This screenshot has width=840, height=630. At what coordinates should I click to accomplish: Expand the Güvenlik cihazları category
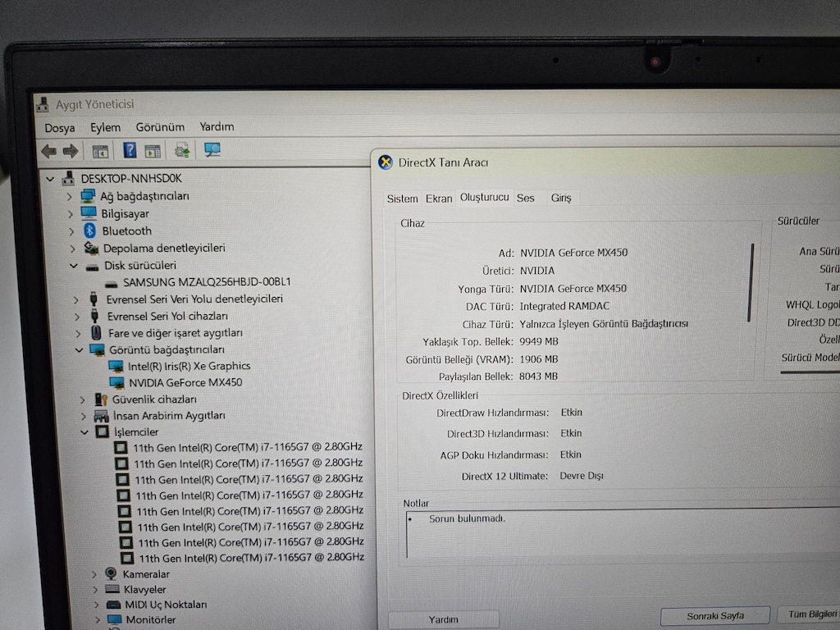pos(82,399)
